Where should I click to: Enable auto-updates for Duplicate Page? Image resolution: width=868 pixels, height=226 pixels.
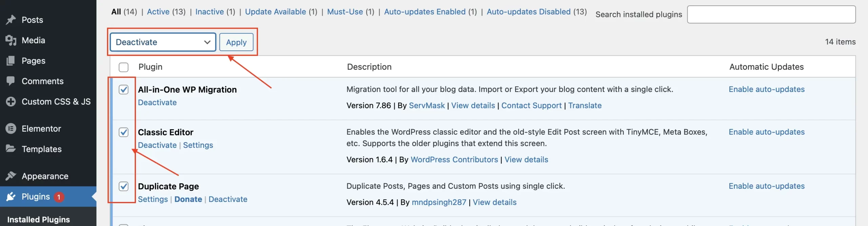767,186
